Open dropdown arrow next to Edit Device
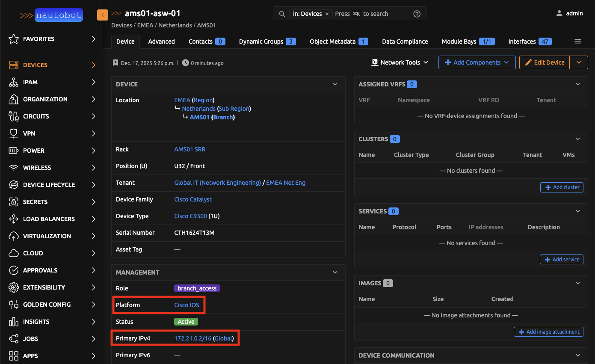This screenshot has width=595, height=364. 579,62
